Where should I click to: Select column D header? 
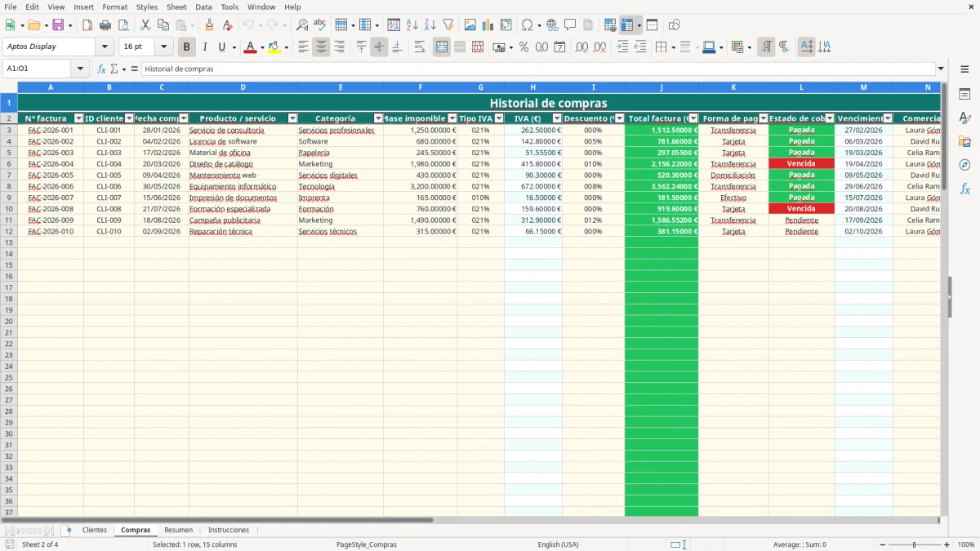(x=243, y=87)
